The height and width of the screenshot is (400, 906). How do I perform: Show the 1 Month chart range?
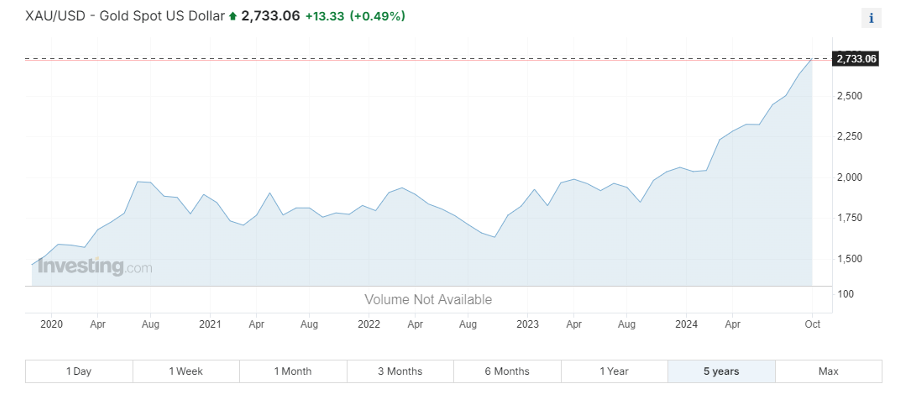[293, 371]
